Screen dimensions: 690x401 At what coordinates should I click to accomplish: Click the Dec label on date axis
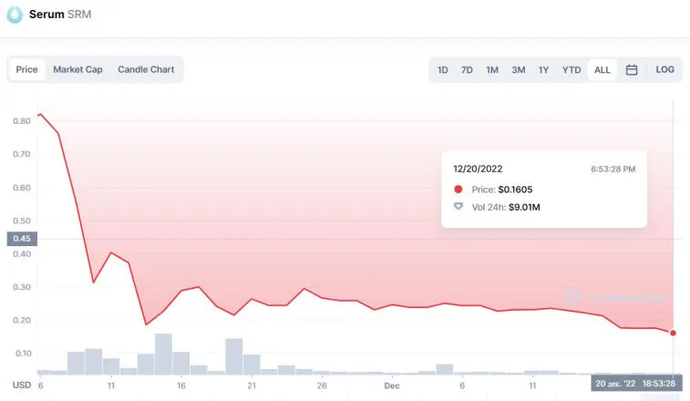coord(392,385)
